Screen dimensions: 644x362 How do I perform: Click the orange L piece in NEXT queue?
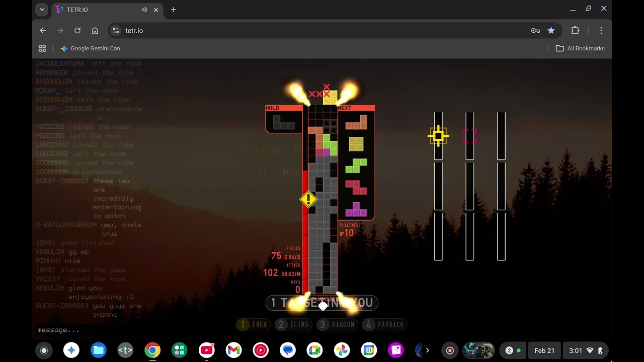(x=356, y=123)
